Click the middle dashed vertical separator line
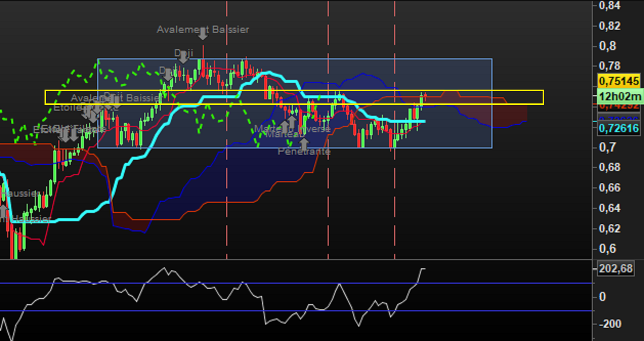Image resolution: width=644 pixels, height=341 pixels. pyautogui.click(x=328, y=205)
